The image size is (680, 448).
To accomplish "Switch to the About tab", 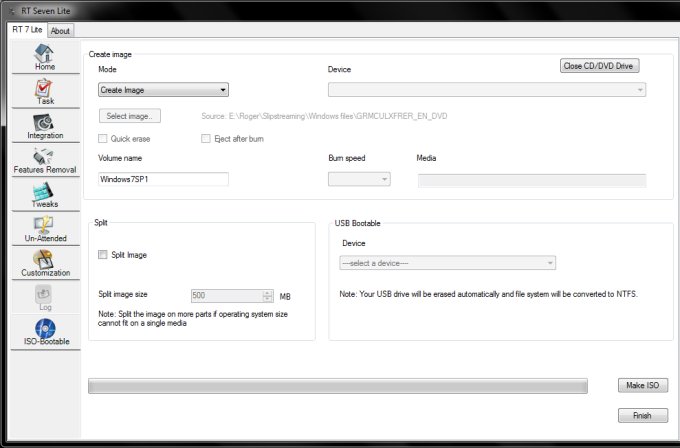I will pos(60,31).
